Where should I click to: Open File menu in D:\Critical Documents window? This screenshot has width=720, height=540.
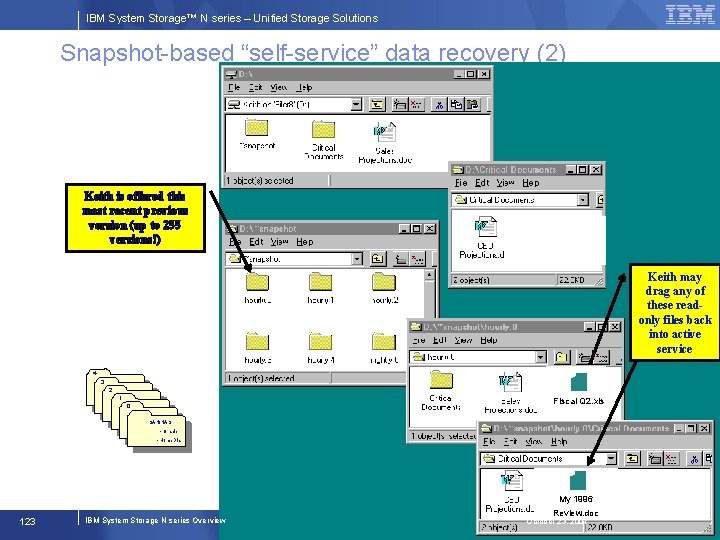(x=461, y=183)
